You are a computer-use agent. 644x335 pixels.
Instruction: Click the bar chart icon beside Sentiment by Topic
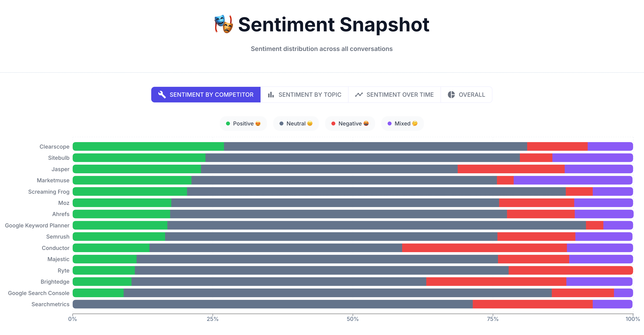pyautogui.click(x=271, y=95)
